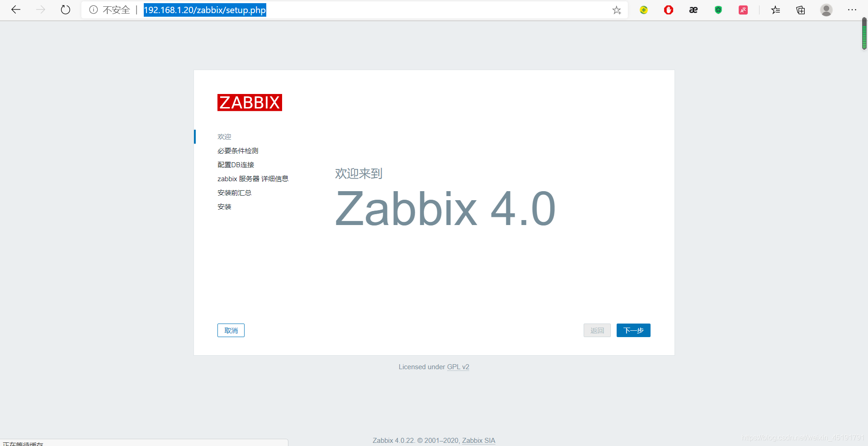Image resolution: width=868 pixels, height=446 pixels.
Task: Click the 'Licensed under' footer text
Action: (422, 367)
